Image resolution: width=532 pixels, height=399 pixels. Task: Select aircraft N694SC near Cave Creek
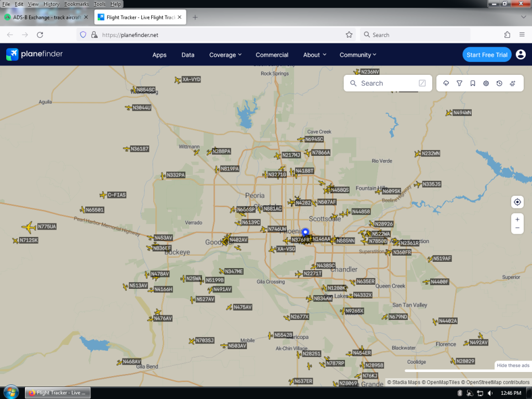tap(301, 139)
